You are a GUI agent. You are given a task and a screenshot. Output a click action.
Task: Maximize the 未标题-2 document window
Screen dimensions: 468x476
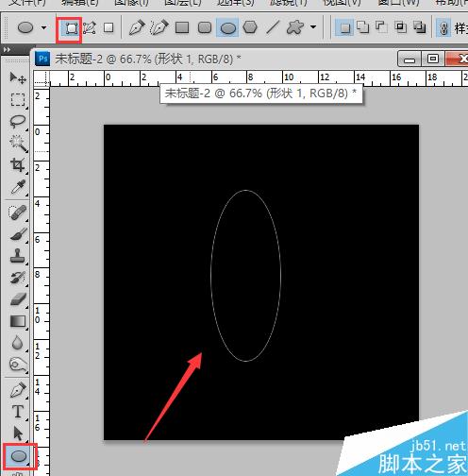pos(433,59)
